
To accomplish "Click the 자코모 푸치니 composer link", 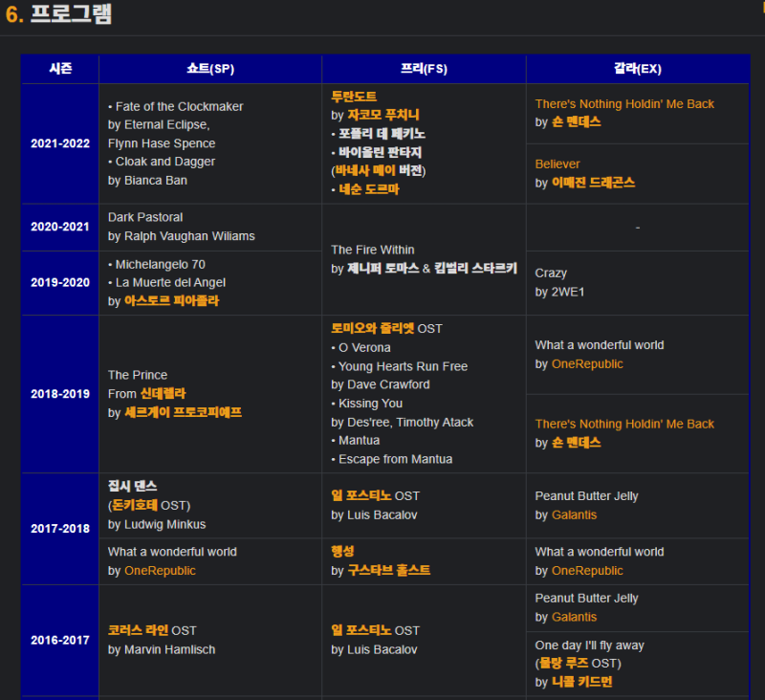I will (383, 115).
